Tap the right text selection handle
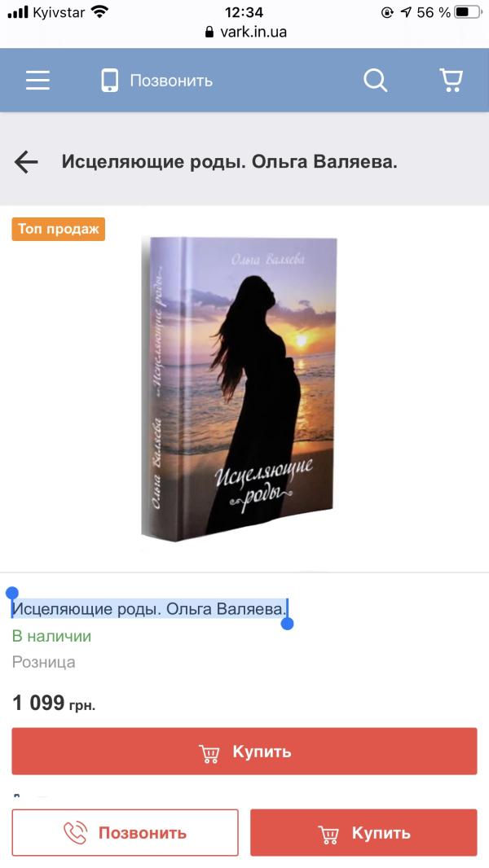The height and width of the screenshot is (868, 489). [288, 624]
